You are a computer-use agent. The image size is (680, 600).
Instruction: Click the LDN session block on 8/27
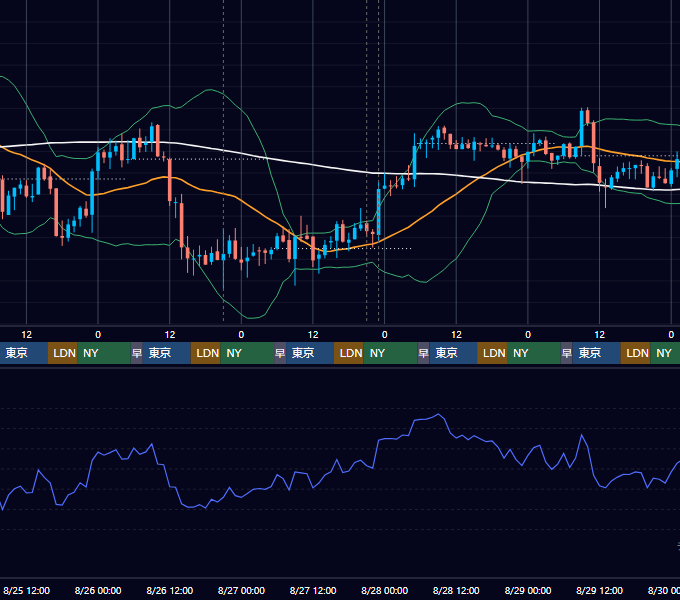tap(349, 353)
